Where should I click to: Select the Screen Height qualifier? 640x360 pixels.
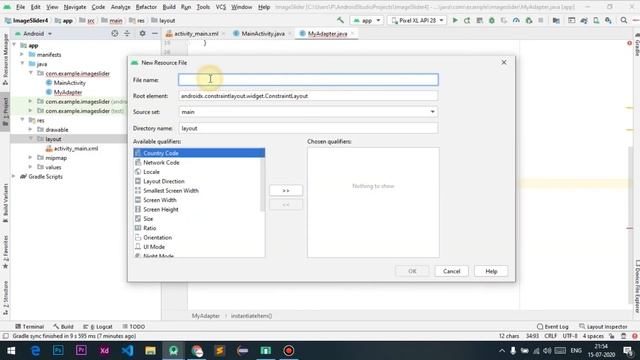pos(199,209)
